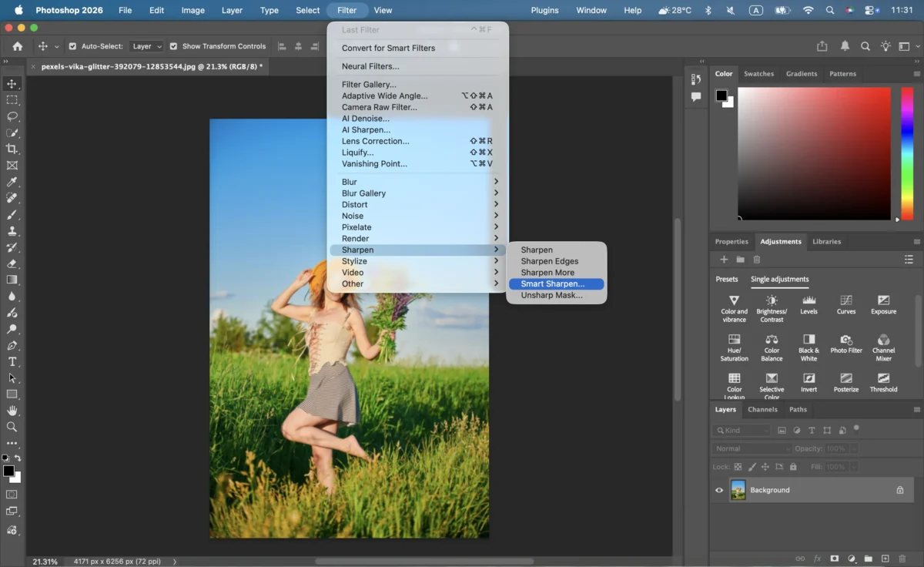Viewport: 924px width, 567px height.
Task: Select the Horizontal Type tool
Action: 12,361
